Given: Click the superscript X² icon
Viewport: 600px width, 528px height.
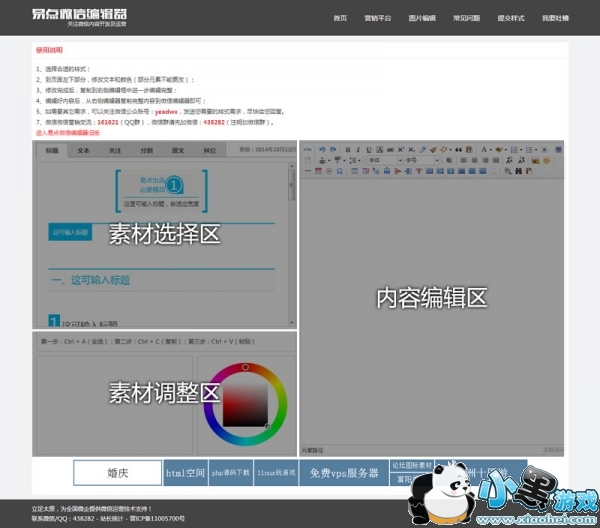Looking at the screenshot, I should point(400,149).
